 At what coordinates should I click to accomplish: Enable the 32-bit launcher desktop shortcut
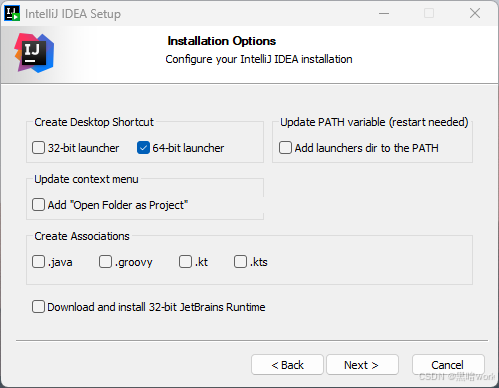[38, 148]
